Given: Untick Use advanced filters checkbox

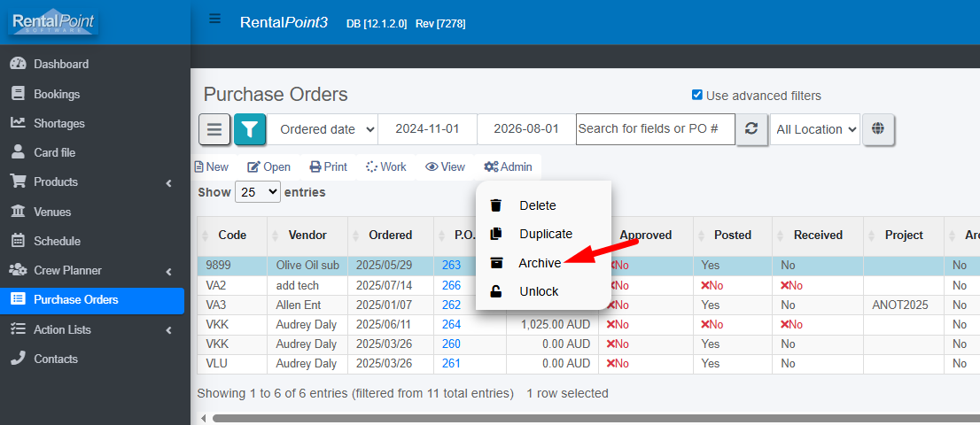Looking at the screenshot, I should pos(696,96).
